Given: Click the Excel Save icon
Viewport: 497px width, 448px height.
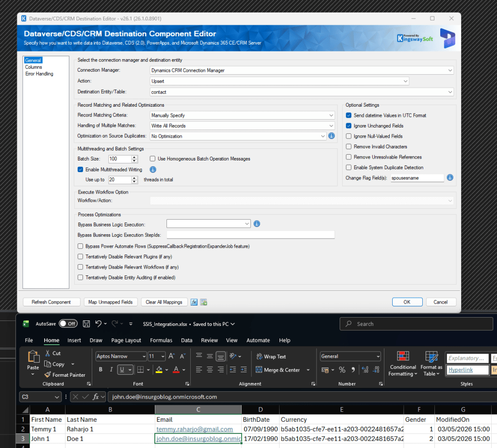Looking at the screenshot, I should coord(86,323).
